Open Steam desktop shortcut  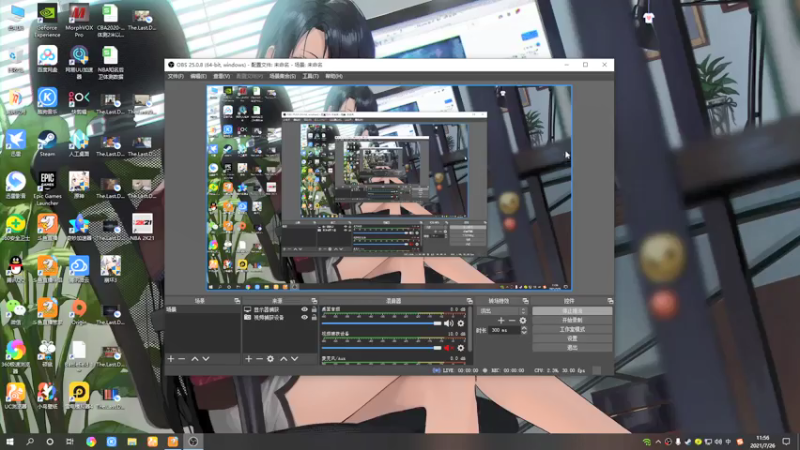47,143
